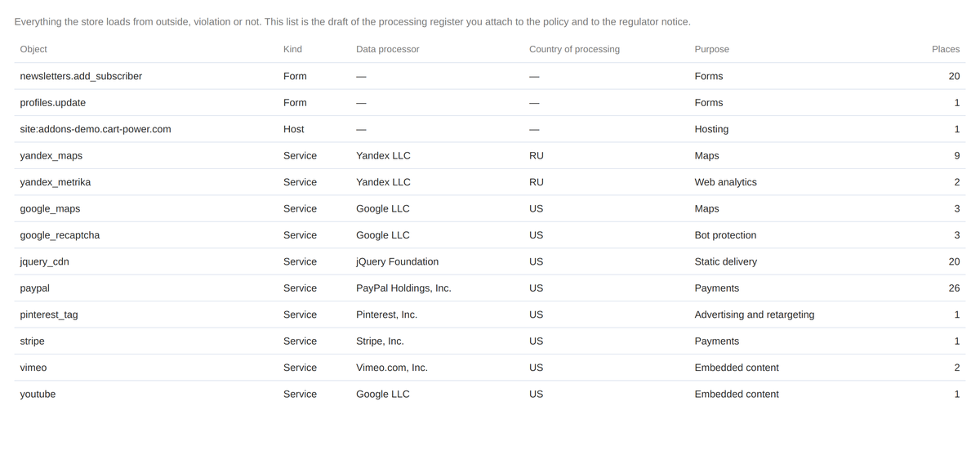Click the youtube object row
Viewport: 980px width, 464px height.
(490, 394)
